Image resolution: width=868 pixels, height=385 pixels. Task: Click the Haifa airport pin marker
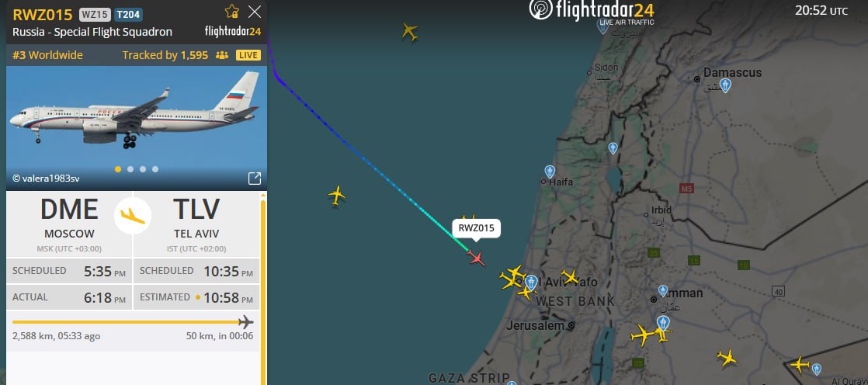coord(550,172)
